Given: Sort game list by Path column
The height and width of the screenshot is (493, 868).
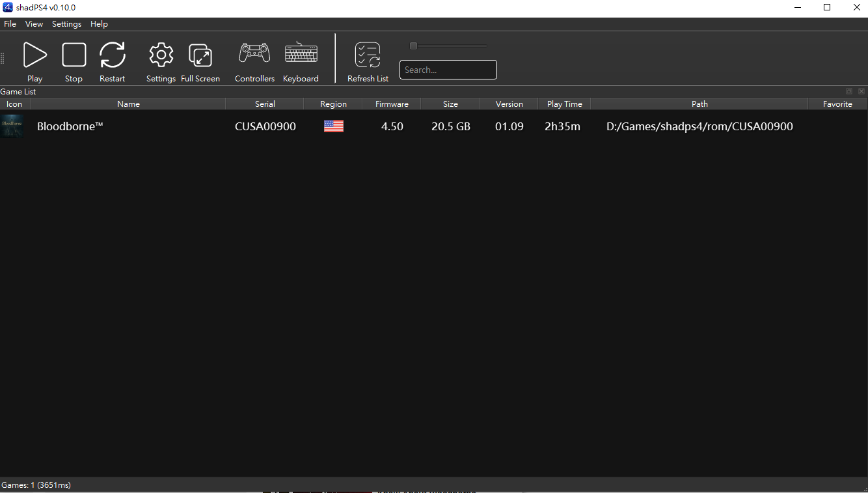Looking at the screenshot, I should coord(699,104).
